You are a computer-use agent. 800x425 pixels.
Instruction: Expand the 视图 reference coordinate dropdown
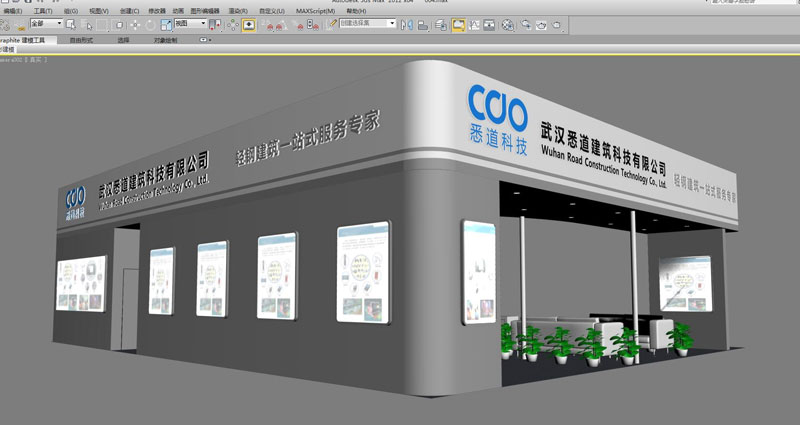(190, 22)
